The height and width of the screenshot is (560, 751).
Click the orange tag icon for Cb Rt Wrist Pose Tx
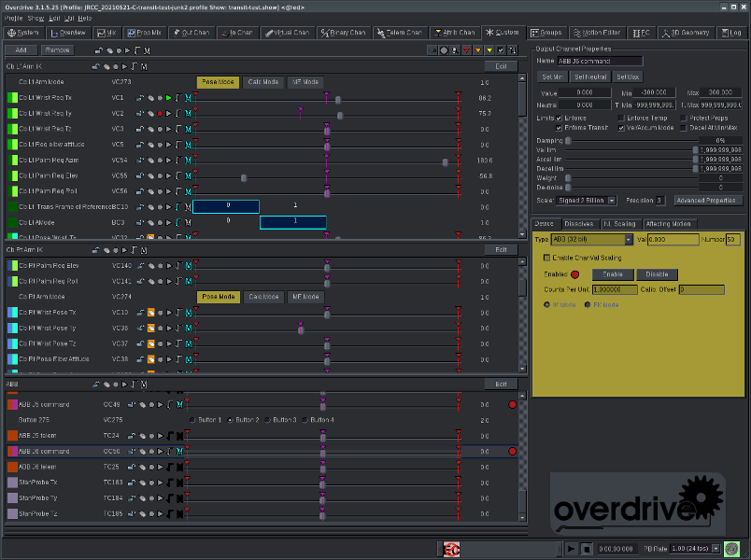[x=151, y=313]
